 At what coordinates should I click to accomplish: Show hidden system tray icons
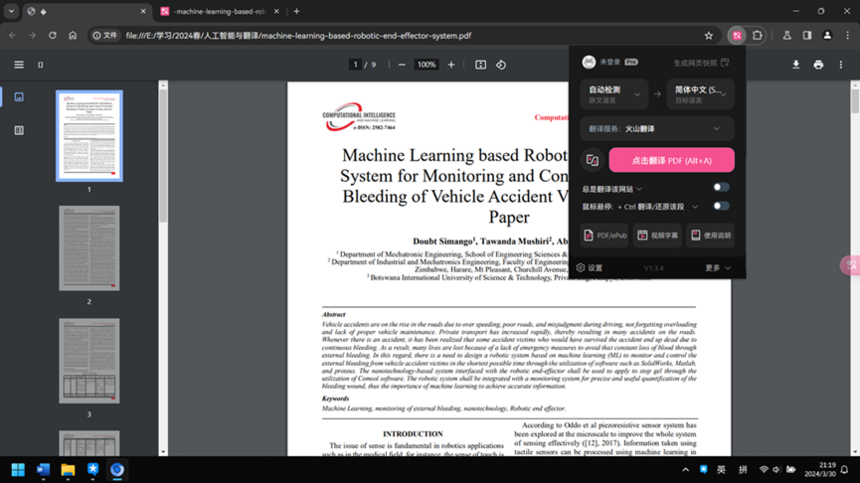(x=686, y=470)
